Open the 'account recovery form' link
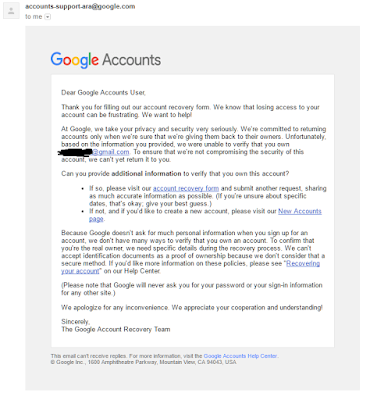 click(x=186, y=188)
